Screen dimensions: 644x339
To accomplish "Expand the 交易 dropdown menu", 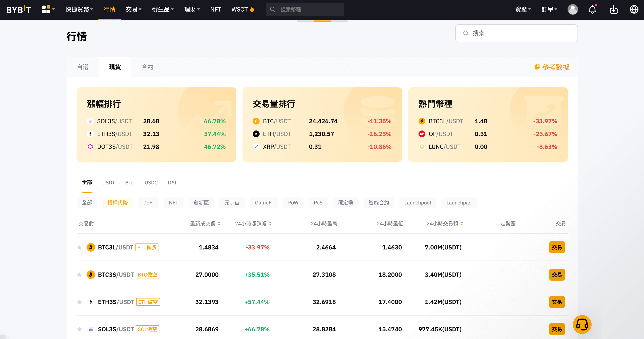I will coord(133,10).
